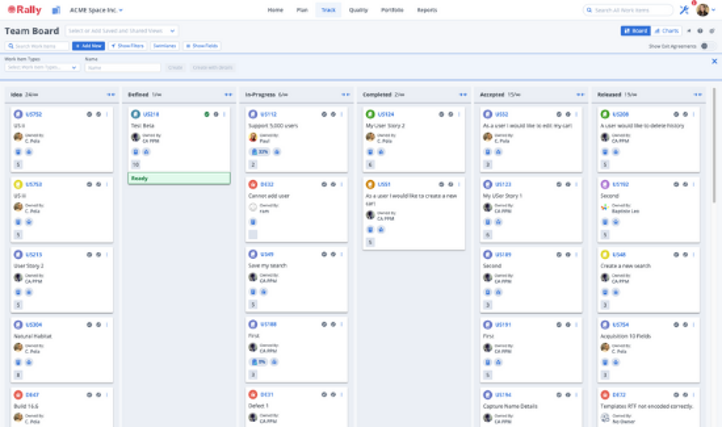Viewport: 722px width, 427px height.
Task: Open the ACME Space Inc. workspace dropdown
Action: click(96, 10)
